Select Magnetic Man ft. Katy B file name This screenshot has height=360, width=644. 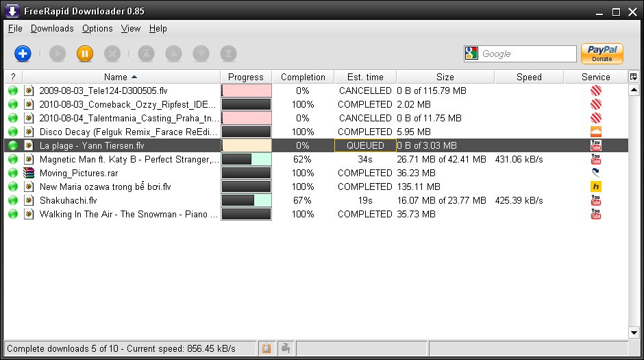click(x=129, y=159)
